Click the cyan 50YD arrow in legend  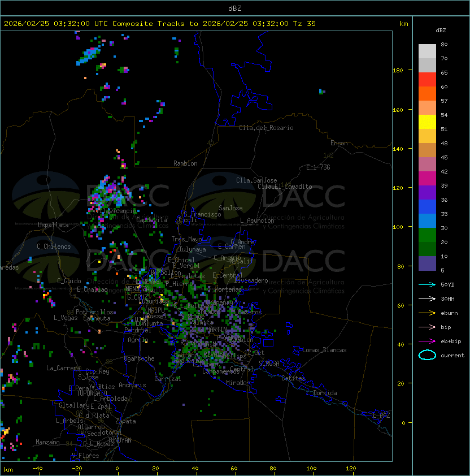coord(427,284)
